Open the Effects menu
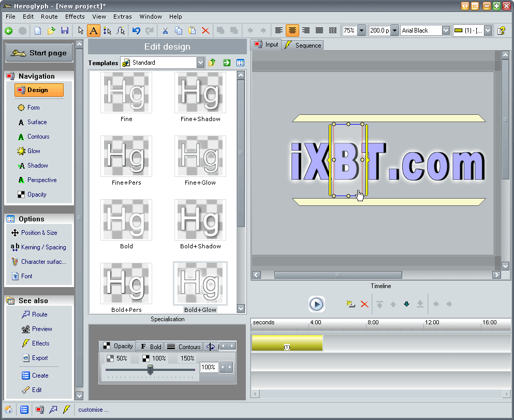This screenshot has height=420, width=514. [75, 17]
